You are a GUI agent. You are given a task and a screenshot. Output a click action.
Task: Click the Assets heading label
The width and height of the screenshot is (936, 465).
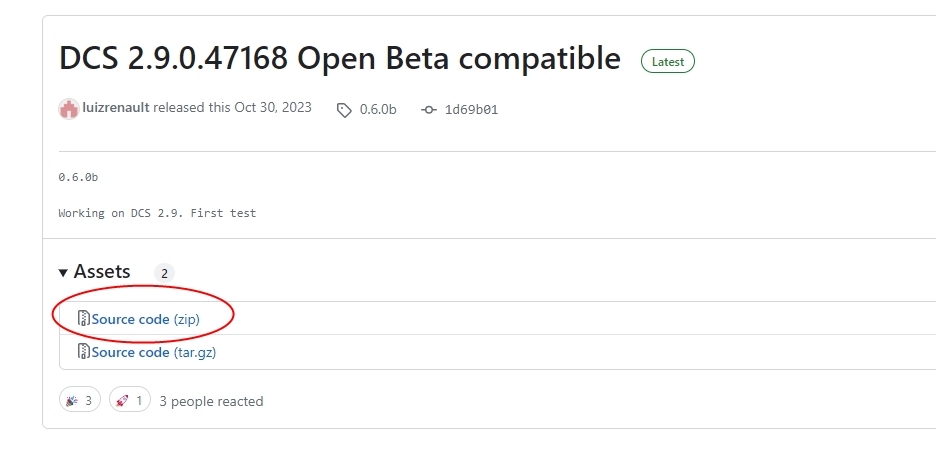102,272
